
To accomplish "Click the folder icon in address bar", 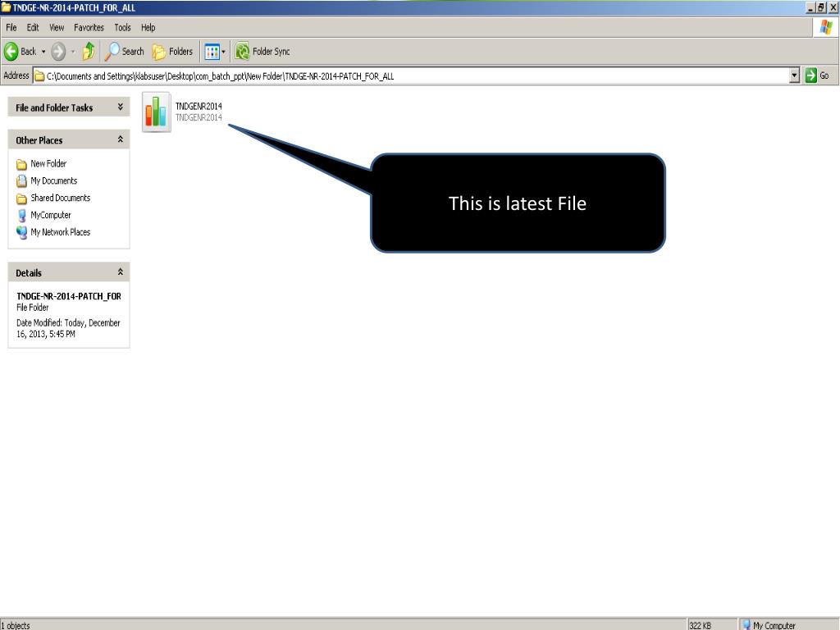I will (39, 76).
